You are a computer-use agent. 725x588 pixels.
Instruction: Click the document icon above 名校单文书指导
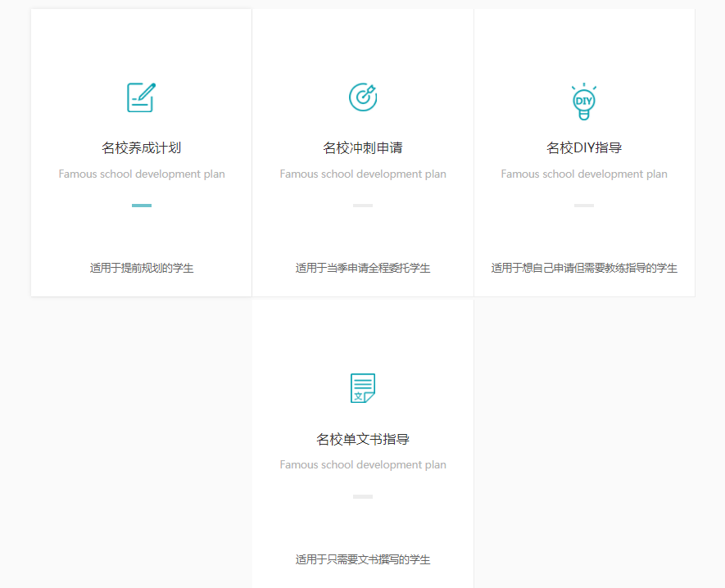pos(362,388)
